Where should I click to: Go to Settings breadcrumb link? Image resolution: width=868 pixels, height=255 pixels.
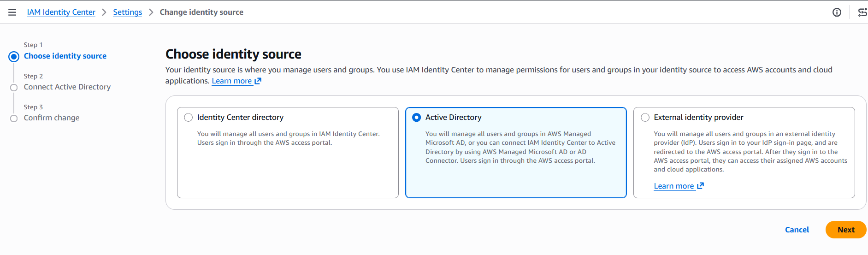point(128,12)
